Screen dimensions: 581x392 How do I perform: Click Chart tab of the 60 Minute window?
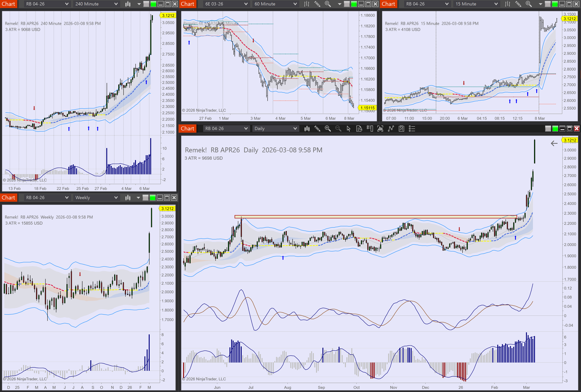coord(187,4)
